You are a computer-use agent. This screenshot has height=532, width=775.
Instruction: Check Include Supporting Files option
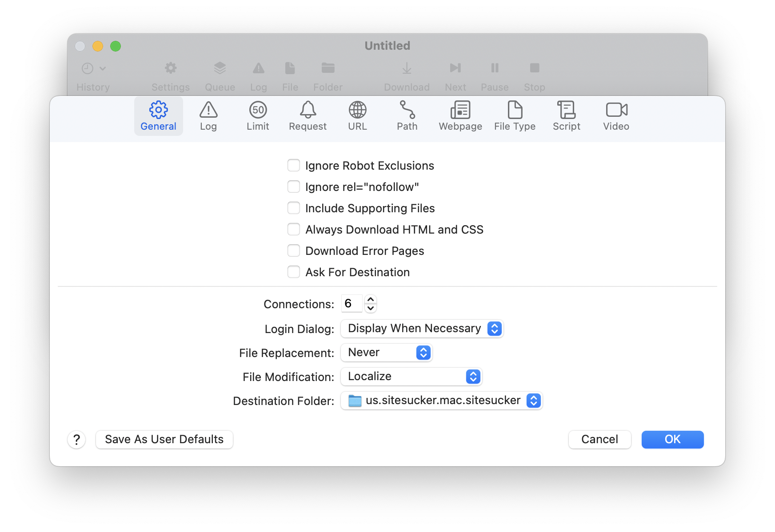[294, 208]
